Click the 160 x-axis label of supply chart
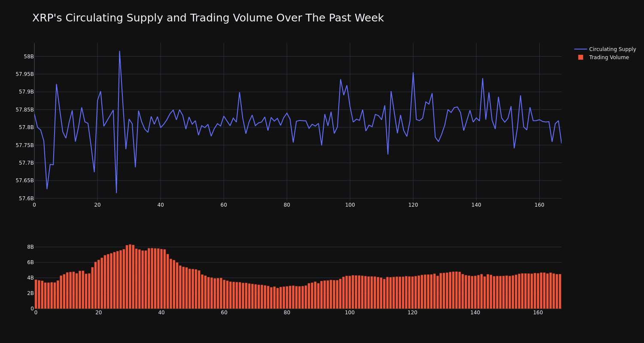 tap(539, 205)
